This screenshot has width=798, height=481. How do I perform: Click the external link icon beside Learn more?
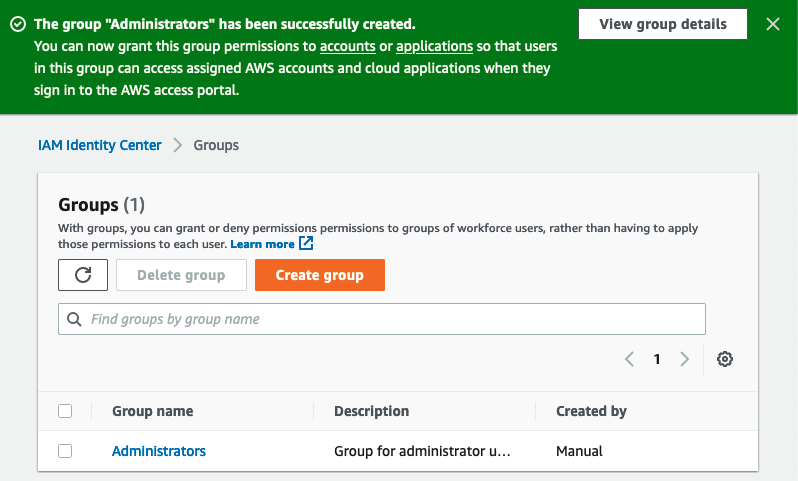click(x=306, y=243)
